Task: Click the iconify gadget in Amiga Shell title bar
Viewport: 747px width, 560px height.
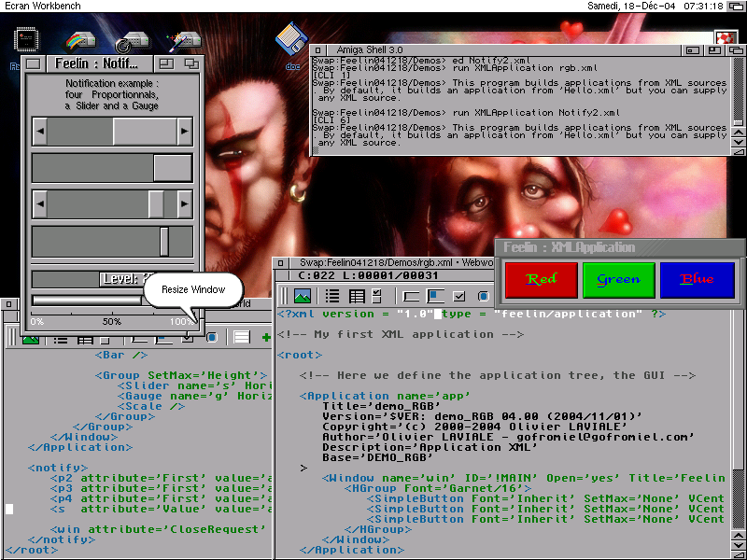Action: (693, 50)
